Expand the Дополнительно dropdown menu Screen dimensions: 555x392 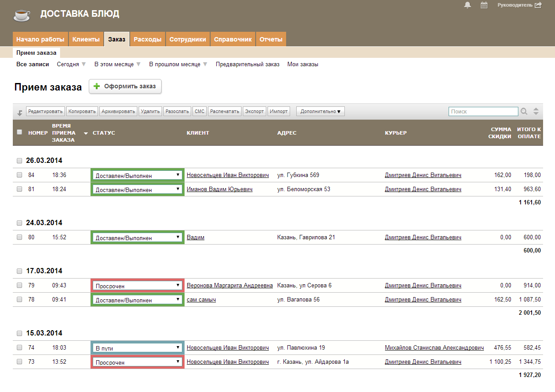point(320,112)
